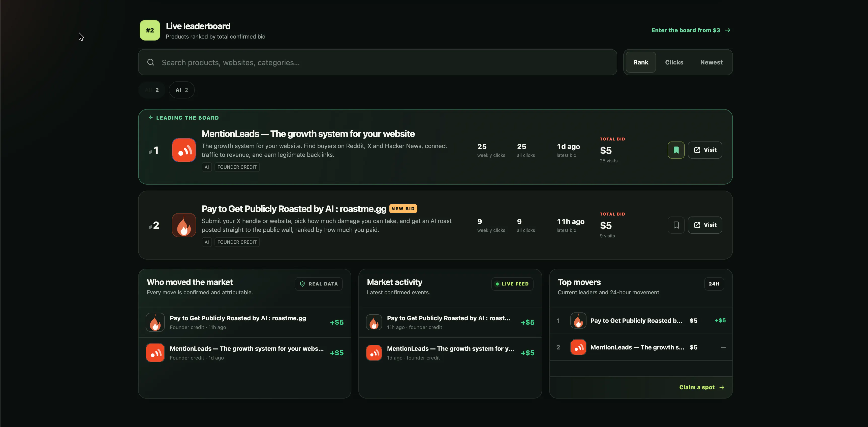Click the shield icon on the Real Data badge
The height and width of the screenshot is (427, 868).
[302, 284]
